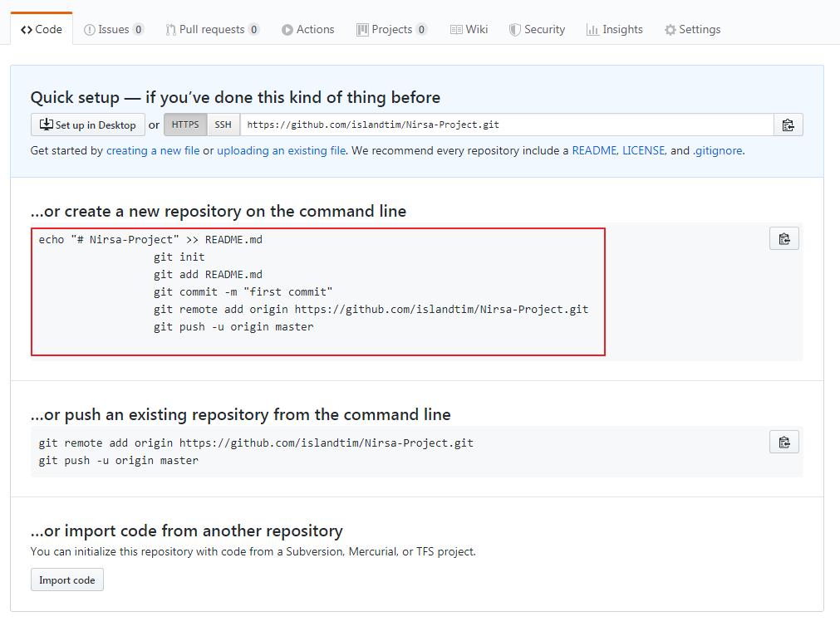
Task: Click the repository URL field
Action: (507, 125)
